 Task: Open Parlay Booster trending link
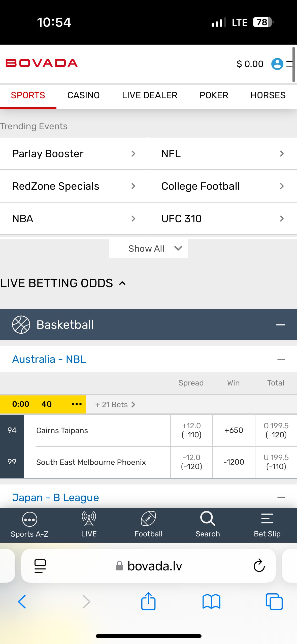[74, 154]
